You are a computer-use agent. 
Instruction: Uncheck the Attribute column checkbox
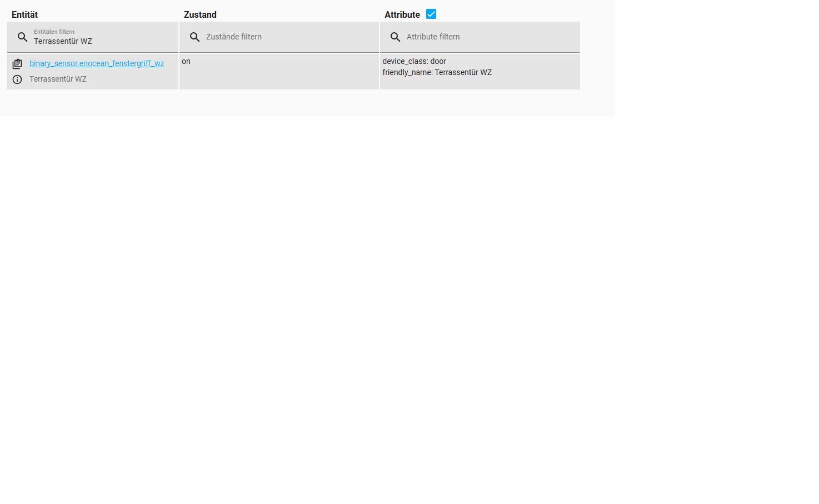pyautogui.click(x=431, y=14)
